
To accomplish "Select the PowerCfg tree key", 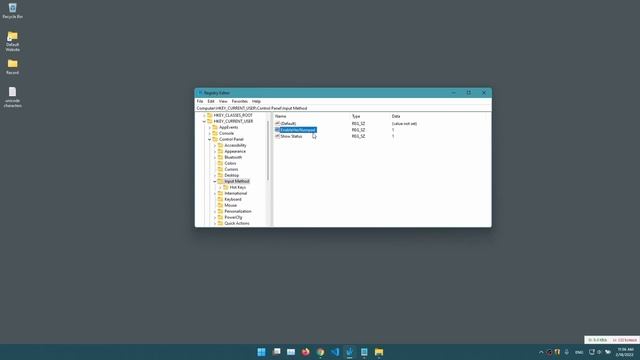I will click(233, 217).
